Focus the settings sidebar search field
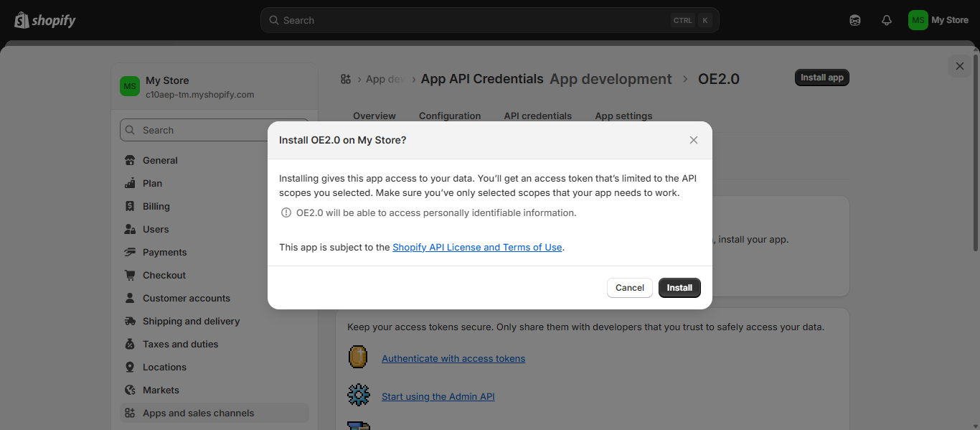This screenshot has height=430, width=980. [x=214, y=130]
